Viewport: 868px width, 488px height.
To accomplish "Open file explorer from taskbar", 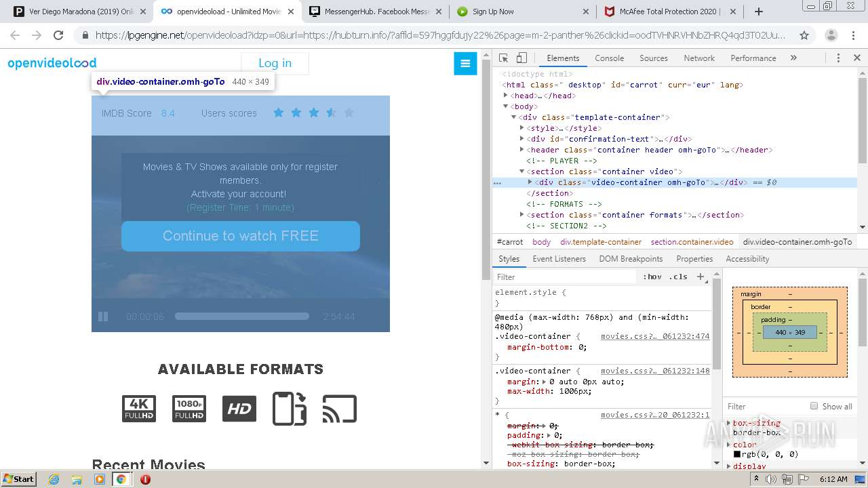I will [77, 479].
